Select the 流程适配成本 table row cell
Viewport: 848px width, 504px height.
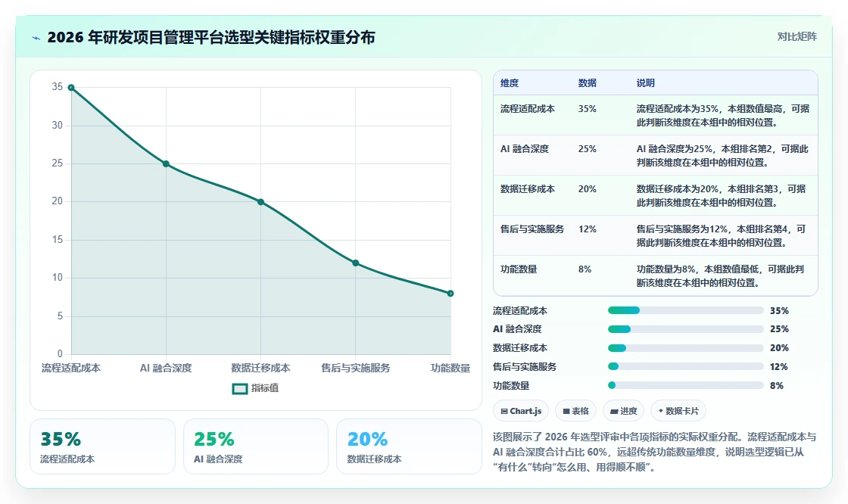coord(527,109)
